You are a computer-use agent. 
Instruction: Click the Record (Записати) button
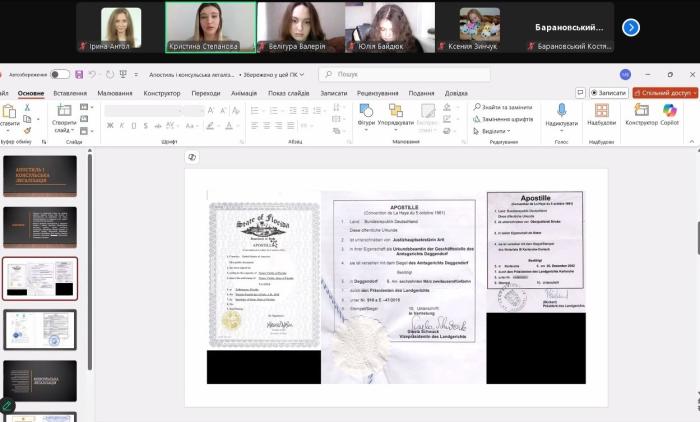tap(608, 93)
